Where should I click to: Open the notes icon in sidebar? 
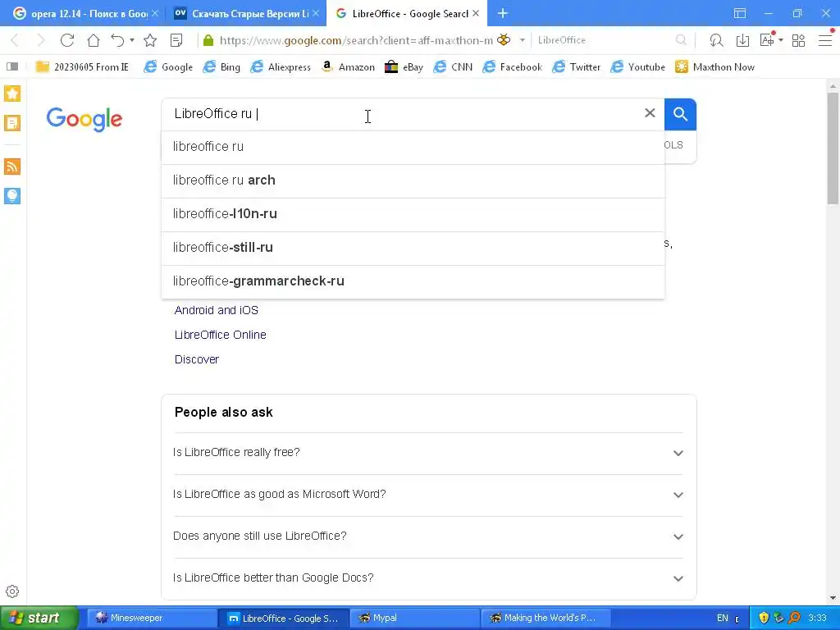point(12,123)
